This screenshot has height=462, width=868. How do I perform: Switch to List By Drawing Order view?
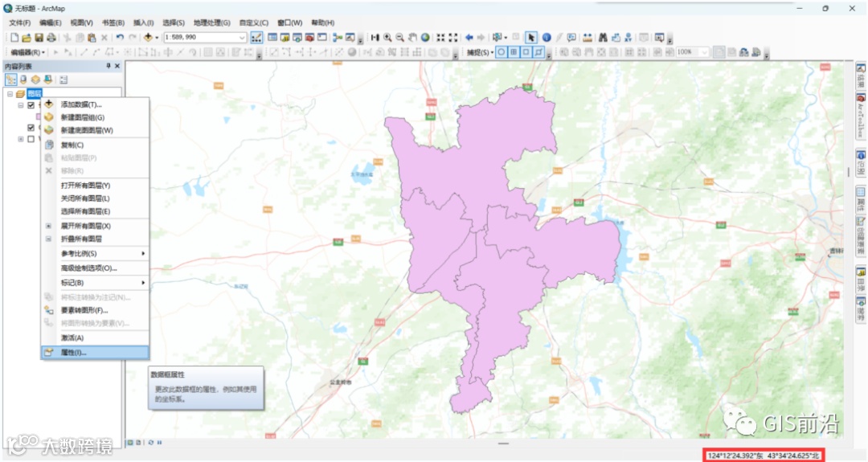[11, 80]
